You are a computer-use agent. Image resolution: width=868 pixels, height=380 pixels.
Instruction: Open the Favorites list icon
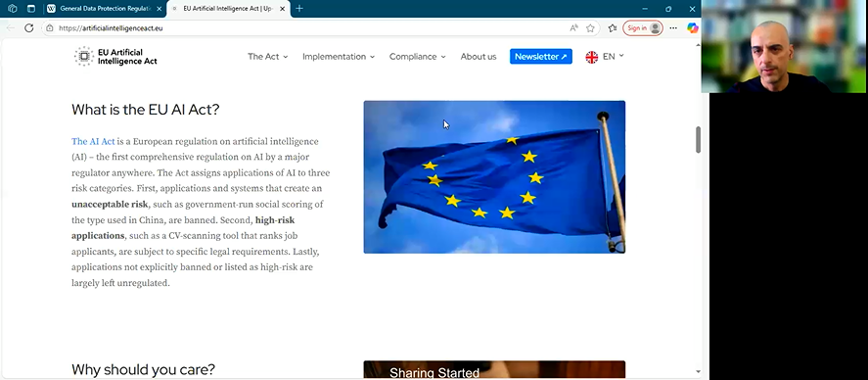pyautogui.click(x=613, y=27)
